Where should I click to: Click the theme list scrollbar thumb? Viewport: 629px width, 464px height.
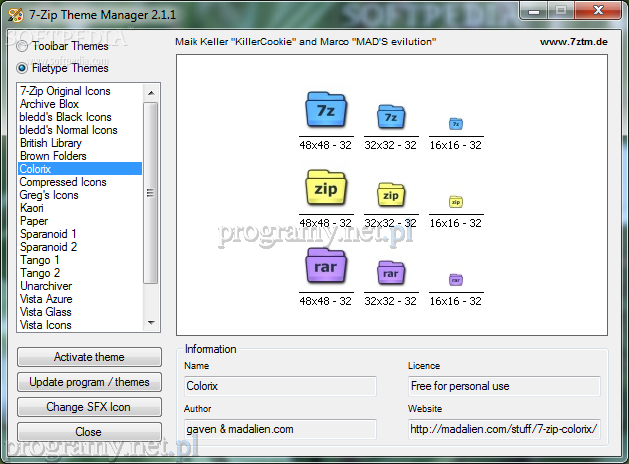pos(151,193)
